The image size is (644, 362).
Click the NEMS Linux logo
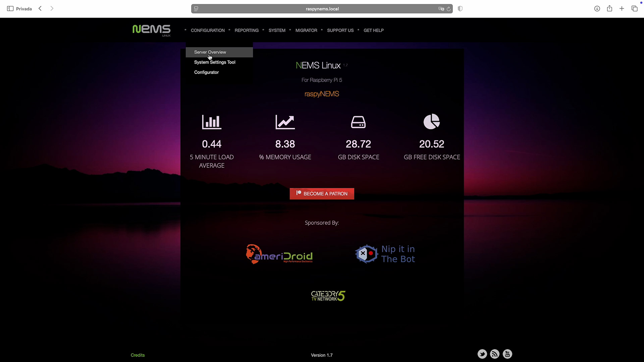point(151,30)
